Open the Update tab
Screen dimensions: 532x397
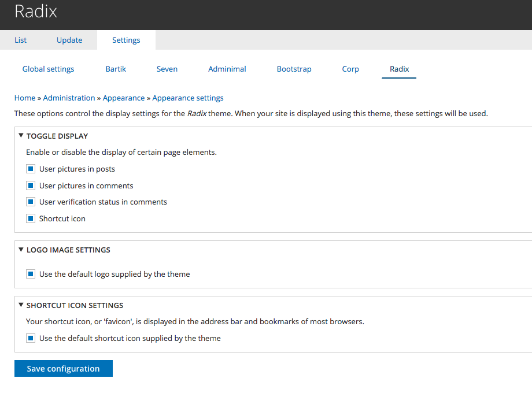(69, 40)
